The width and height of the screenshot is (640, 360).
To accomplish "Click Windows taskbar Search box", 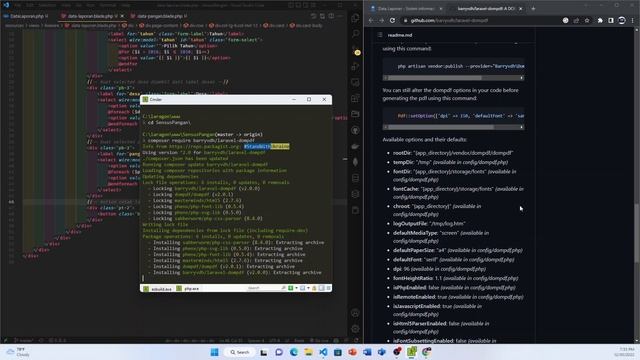I will tap(239, 352).
